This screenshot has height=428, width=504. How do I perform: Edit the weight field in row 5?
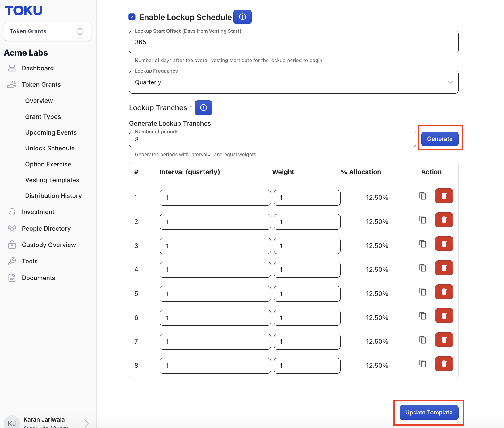[307, 294]
